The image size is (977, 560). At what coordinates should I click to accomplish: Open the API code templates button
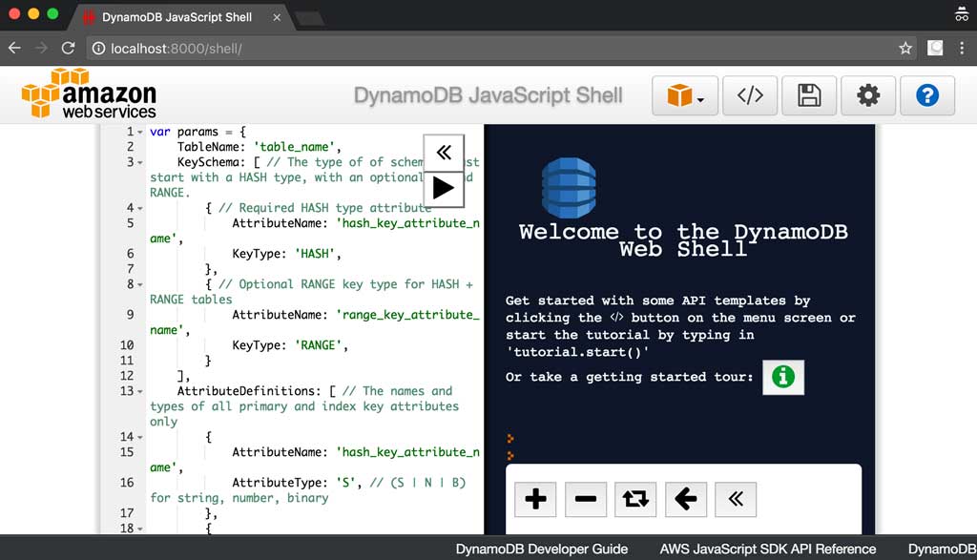(750, 96)
